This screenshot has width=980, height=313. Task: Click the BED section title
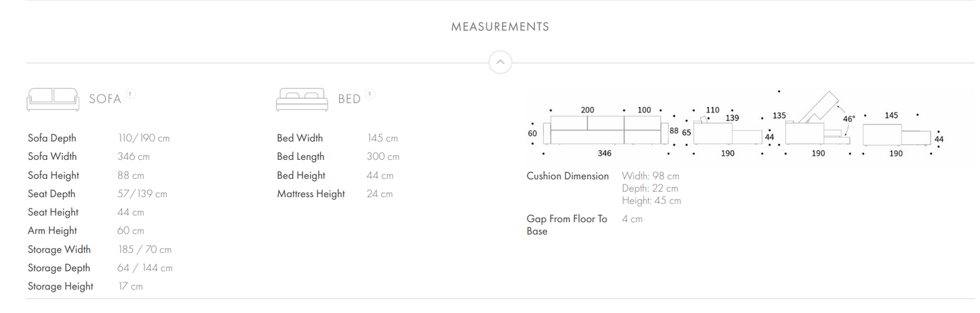pos(349,100)
